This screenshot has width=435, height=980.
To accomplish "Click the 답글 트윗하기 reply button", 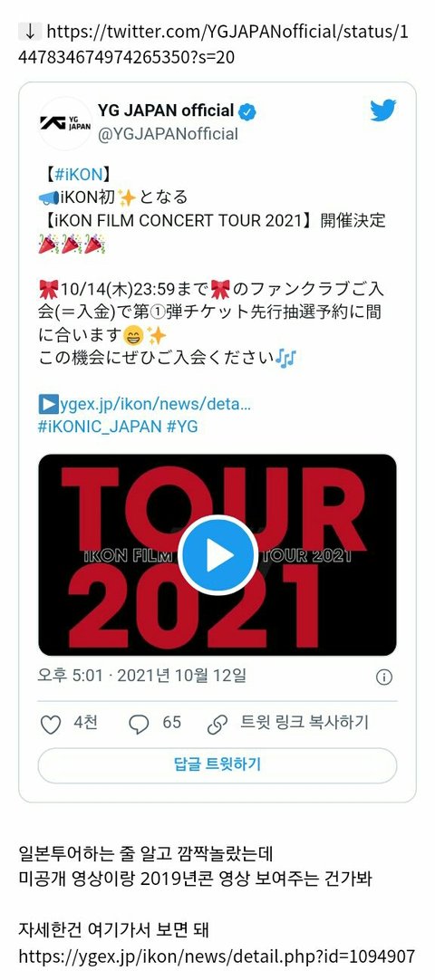I will 217,765.
